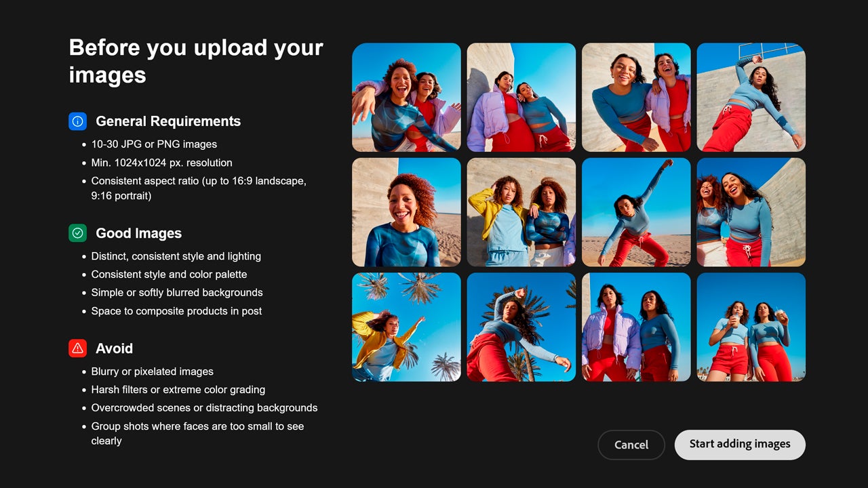Select the woman leaning under basketball hoop thumbnail
The height and width of the screenshot is (488, 868).
point(751,98)
